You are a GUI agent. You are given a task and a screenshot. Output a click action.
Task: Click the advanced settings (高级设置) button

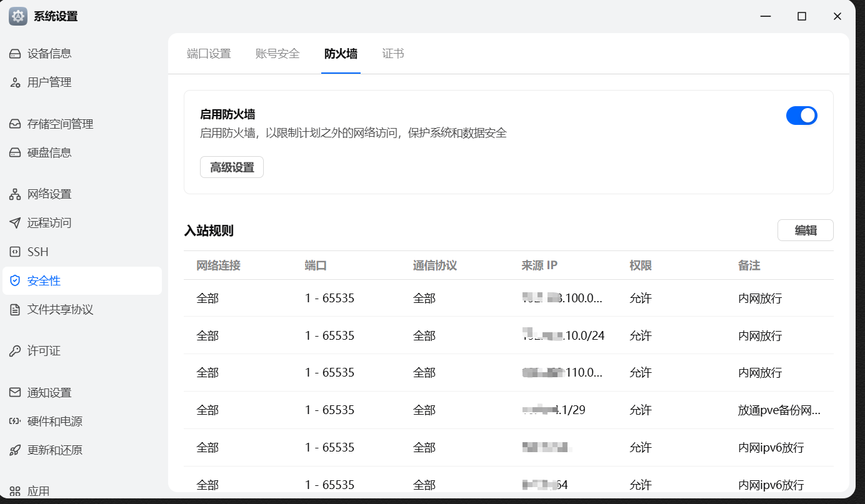click(232, 167)
